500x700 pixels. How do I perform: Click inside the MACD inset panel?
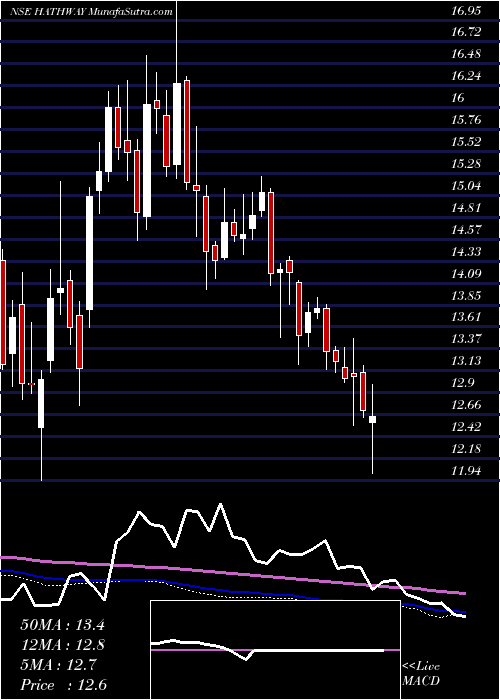pyautogui.click(x=275, y=650)
